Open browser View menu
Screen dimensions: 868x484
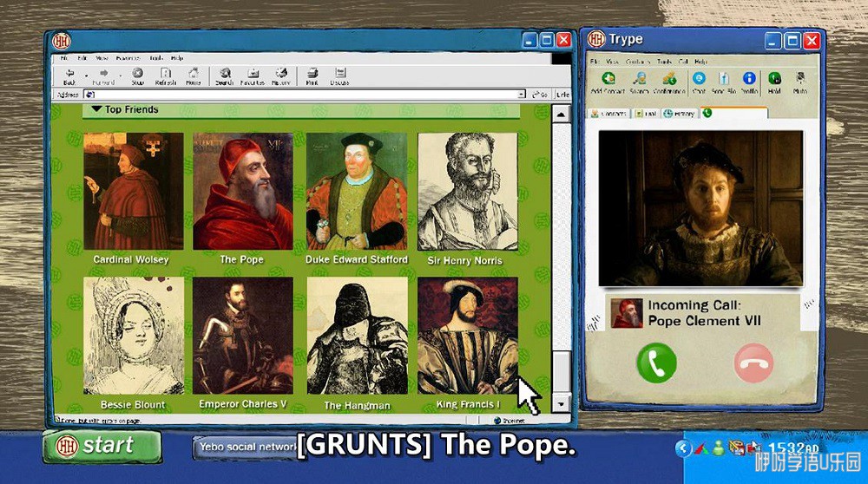102,57
